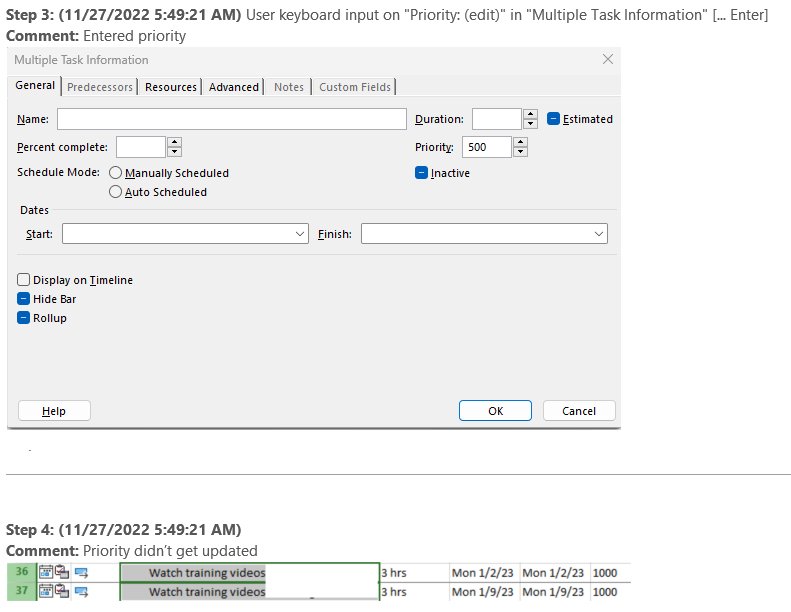Click the priority value 1000 in row 36
The height and width of the screenshot is (612, 791).
pyautogui.click(x=605, y=573)
